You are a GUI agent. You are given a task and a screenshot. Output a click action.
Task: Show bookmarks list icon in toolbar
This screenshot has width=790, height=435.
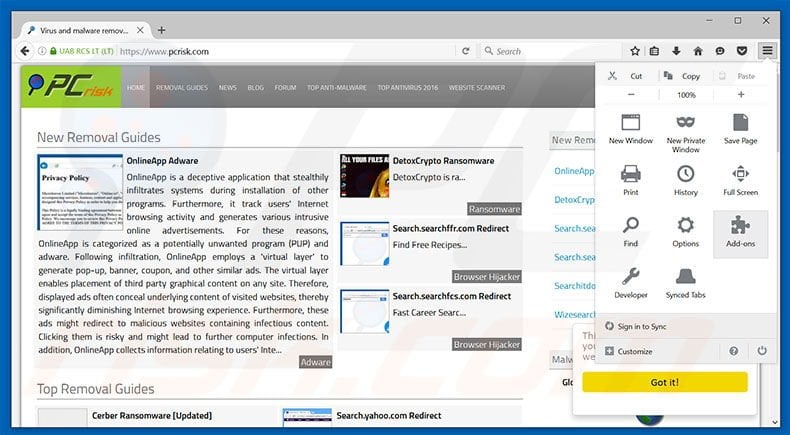click(x=654, y=51)
